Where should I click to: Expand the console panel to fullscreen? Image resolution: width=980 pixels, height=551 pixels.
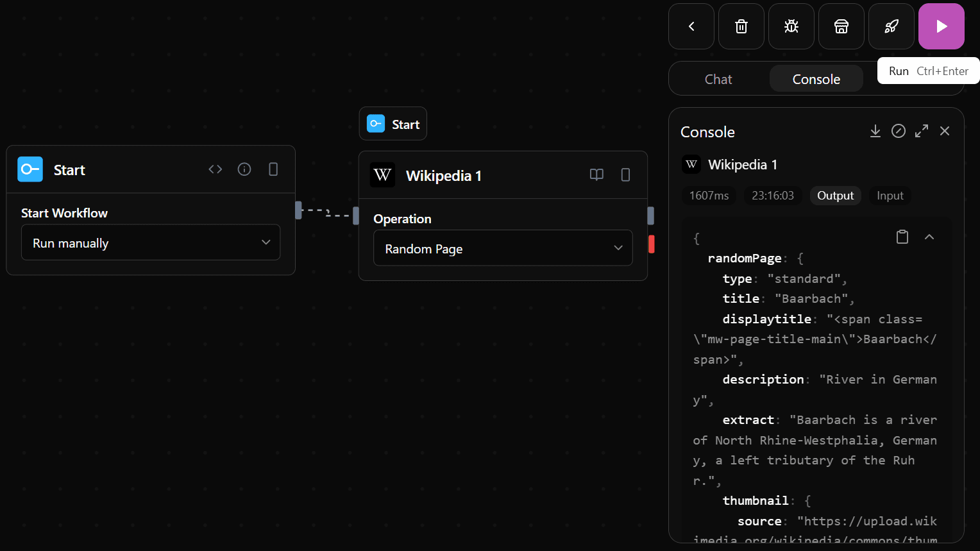[921, 131]
